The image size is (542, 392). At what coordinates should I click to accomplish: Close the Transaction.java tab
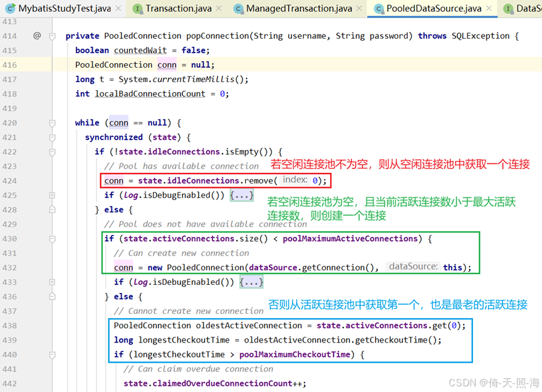click(219, 8)
